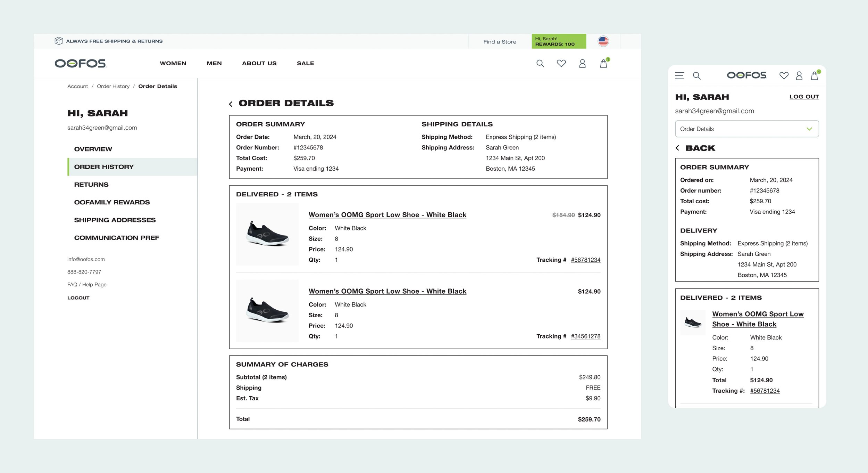This screenshot has width=868, height=473.
Task: Click the desktop header search magnifier icon
Action: [x=540, y=64]
